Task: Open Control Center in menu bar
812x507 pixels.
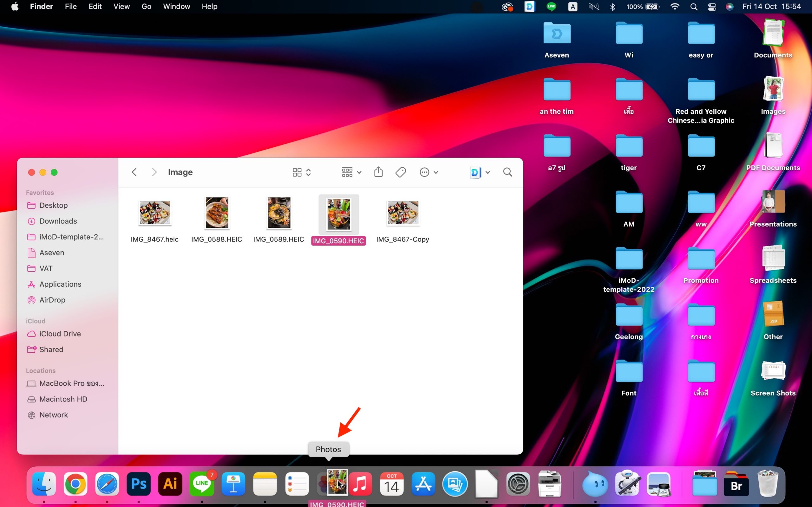Action: pyautogui.click(x=712, y=7)
